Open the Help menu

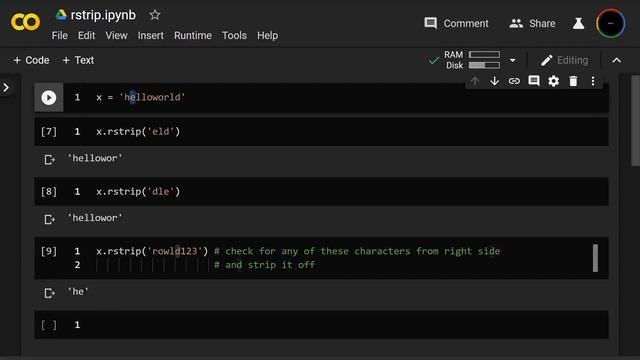click(x=267, y=36)
